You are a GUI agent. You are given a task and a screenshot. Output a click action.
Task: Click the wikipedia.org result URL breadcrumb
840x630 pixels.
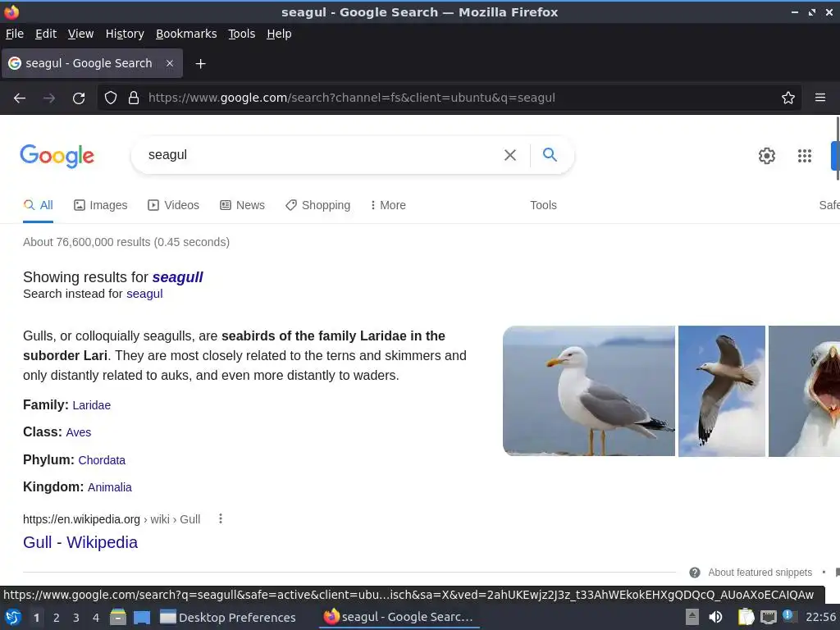[x=112, y=519]
